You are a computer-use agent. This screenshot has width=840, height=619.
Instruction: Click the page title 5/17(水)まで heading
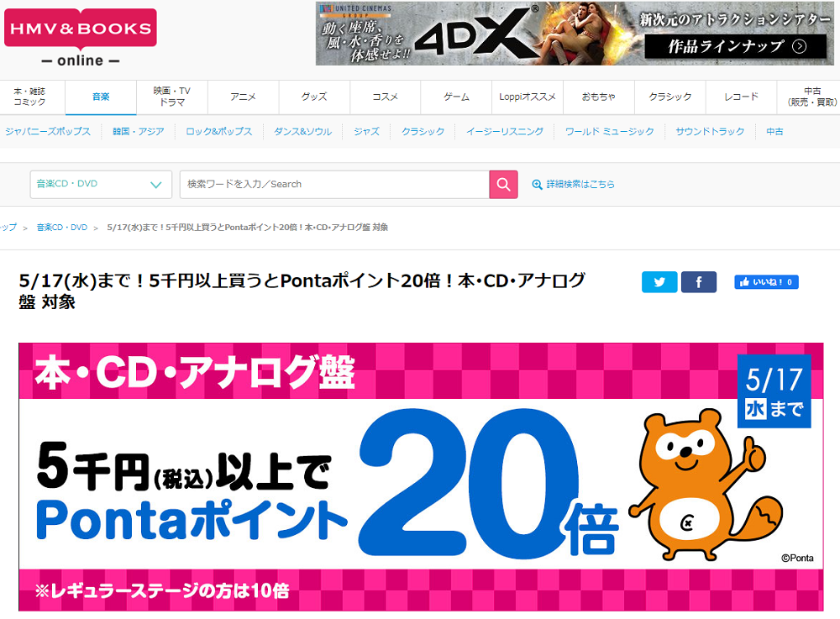tap(302, 291)
